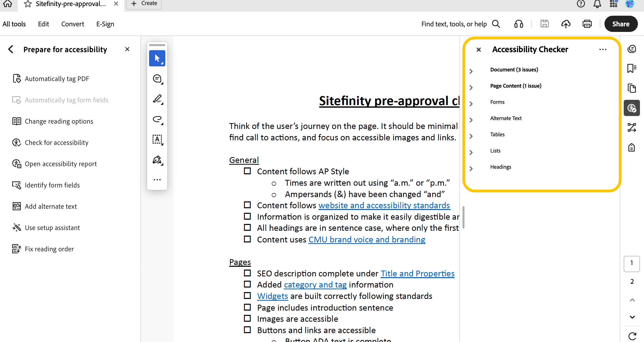
Task: Open Accessibility Checker options ellipsis
Action: tap(603, 49)
